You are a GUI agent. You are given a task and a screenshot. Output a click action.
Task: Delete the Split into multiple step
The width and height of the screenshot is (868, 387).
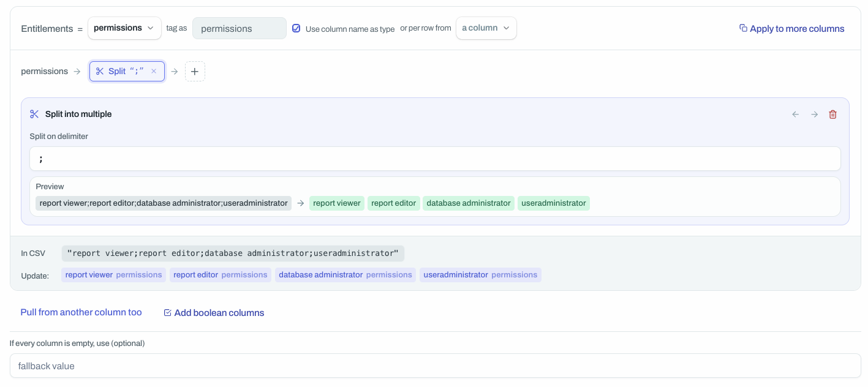pyautogui.click(x=832, y=115)
